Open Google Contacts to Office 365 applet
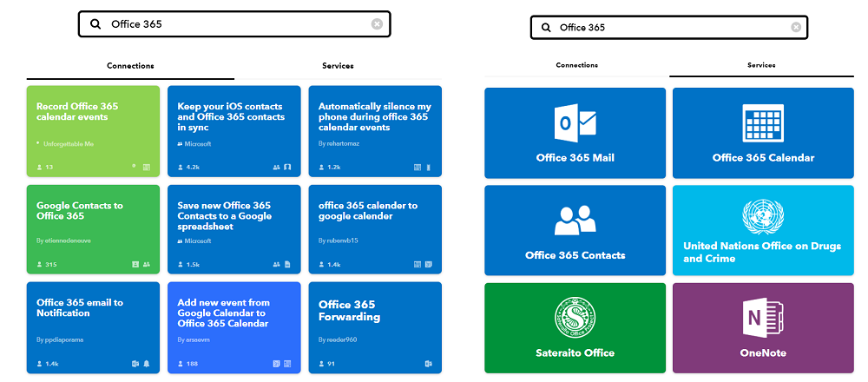The width and height of the screenshot is (868, 382). coord(93,229)
